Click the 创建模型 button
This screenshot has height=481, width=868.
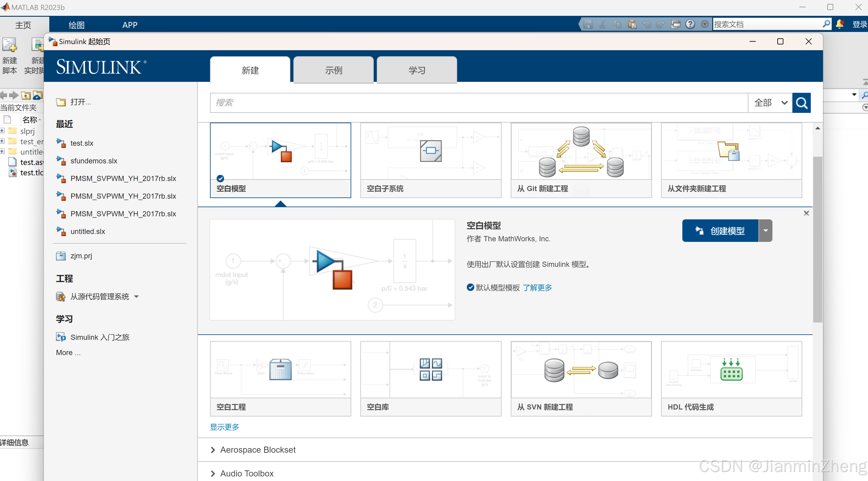720,231
